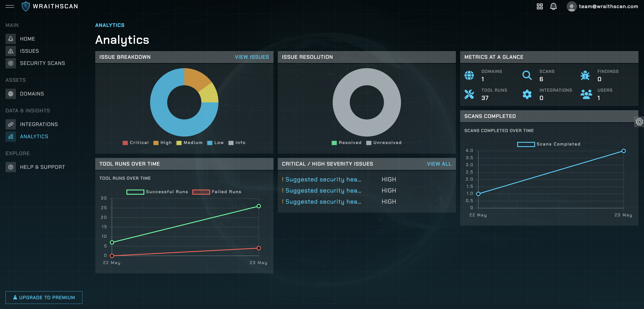This screenshot has width=644, height=309.
Task: Click the WraithScan shield logo
Action: (x=26, y=6)
